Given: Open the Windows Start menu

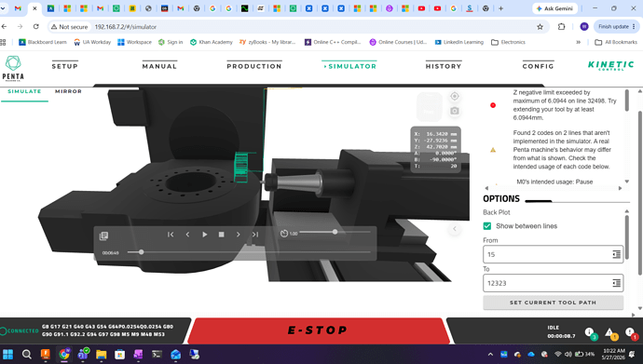Looking at the screenshot, I should pos(7,354).
